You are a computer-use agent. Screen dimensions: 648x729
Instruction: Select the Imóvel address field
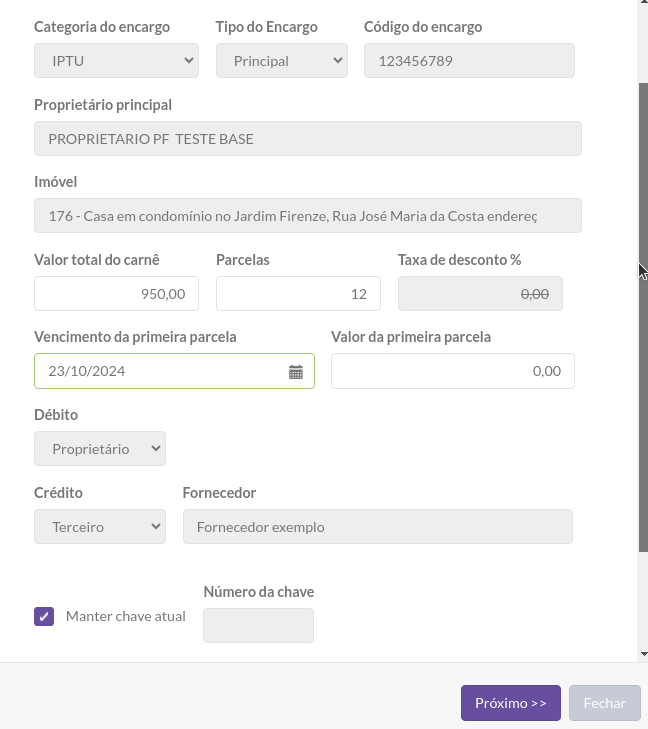pos(308,216)
